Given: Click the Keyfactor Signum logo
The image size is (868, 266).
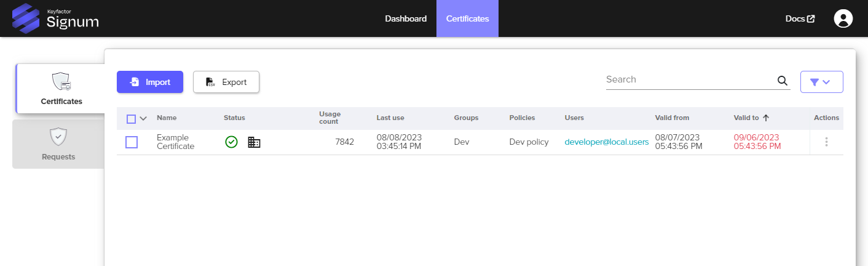Looking at the screenshot, I should 55,18.
